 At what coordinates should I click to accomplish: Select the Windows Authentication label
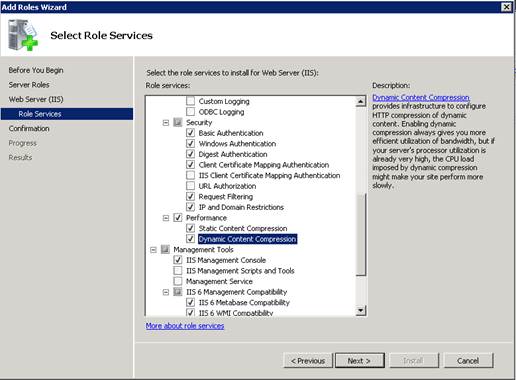237,144
